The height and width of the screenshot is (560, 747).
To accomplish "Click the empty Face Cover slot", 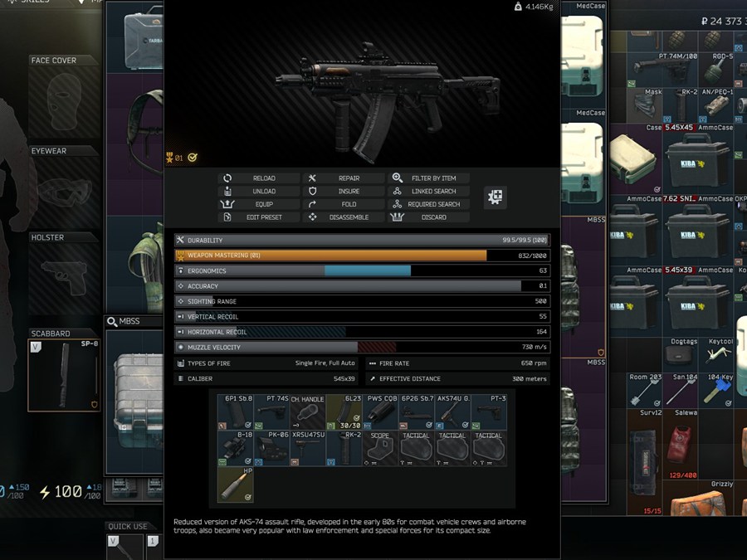I will tap(64, 102).
